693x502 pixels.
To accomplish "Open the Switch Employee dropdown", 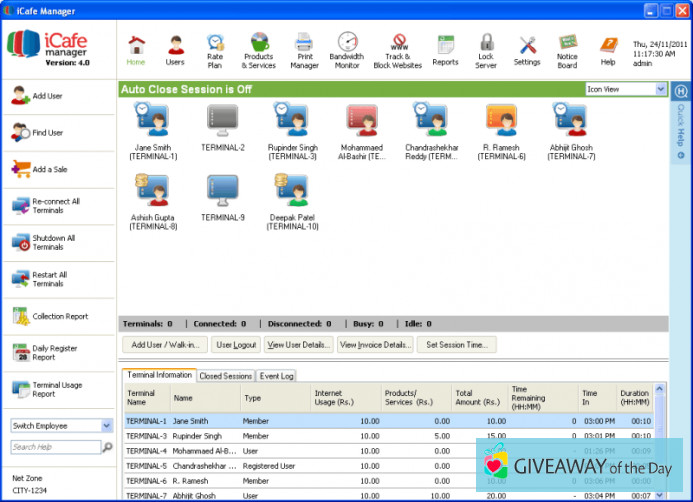I will [107, 425].
